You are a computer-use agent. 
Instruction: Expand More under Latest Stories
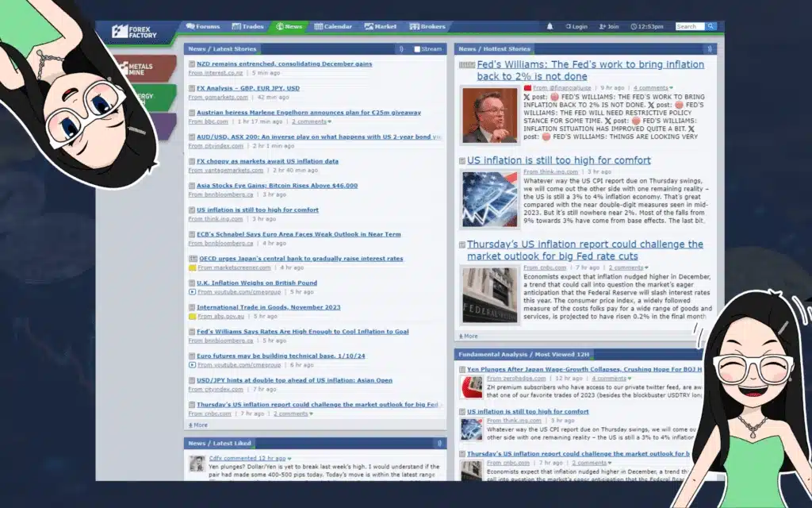coord(198,425)
